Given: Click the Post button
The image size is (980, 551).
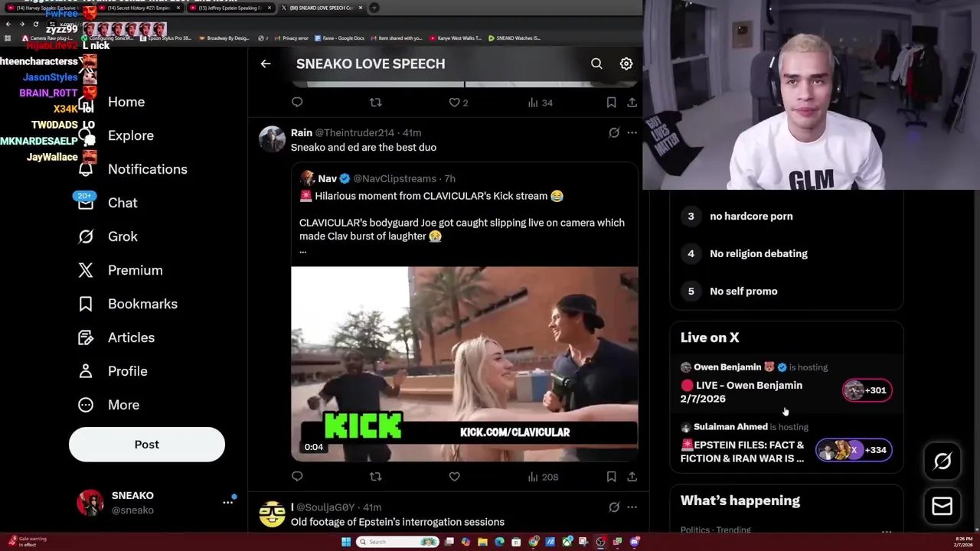Looking at the screenshot, I should [147, 445].
